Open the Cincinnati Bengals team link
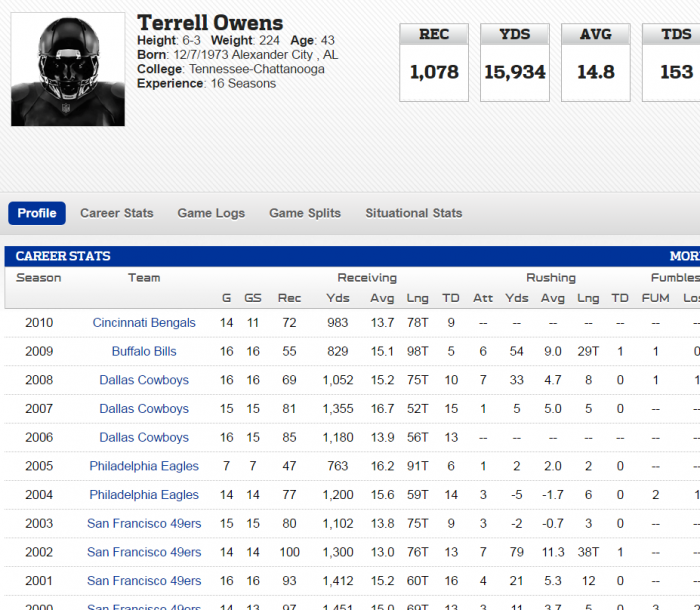 (144, 322)
